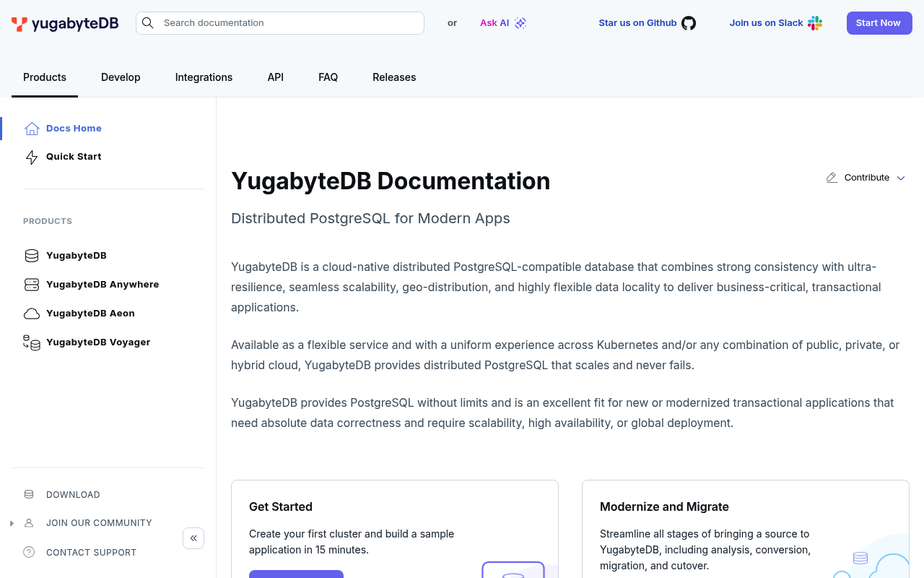Focus the Search documentation field
Viewport: 924px width, 578px height.
(280, 23)
